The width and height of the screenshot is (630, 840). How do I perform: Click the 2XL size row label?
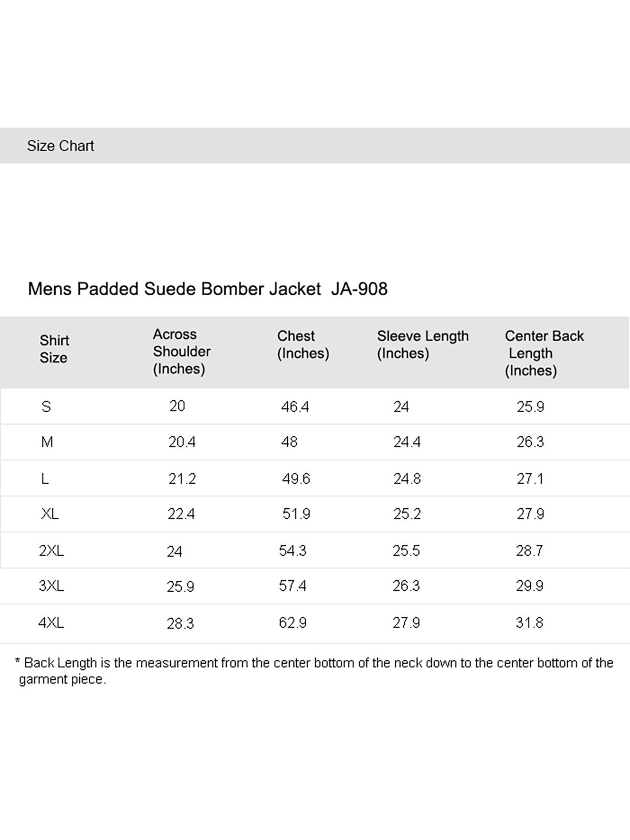(51, 551)
